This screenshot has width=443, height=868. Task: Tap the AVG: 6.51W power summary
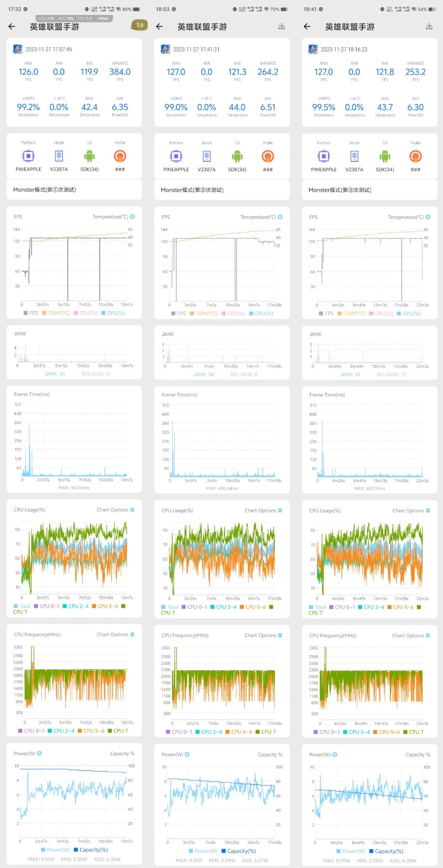click(x=255, y=860)
